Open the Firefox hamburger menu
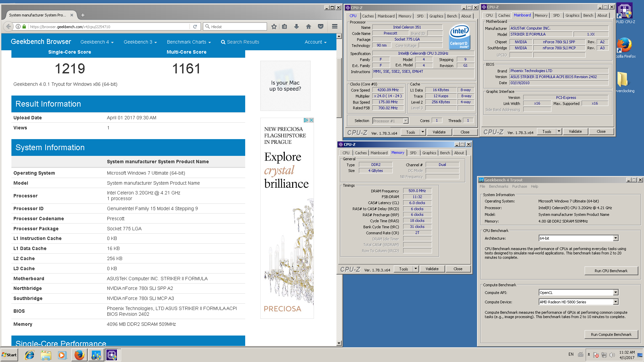Image resolution: width=644 pixels, height=362 pixels. [335, 26]
